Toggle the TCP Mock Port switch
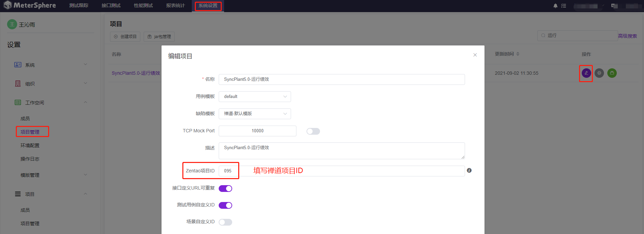The width and height of the screenshot is (644, 234). [x=313, y=131]
